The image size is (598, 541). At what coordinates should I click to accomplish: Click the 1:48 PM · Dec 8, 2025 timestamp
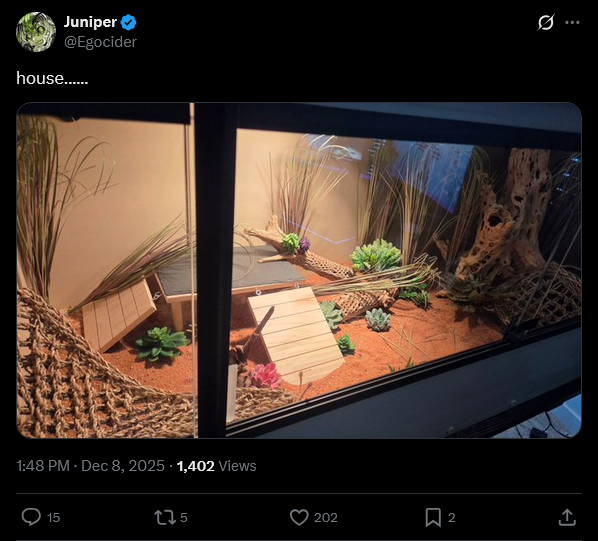coord(90,466)
